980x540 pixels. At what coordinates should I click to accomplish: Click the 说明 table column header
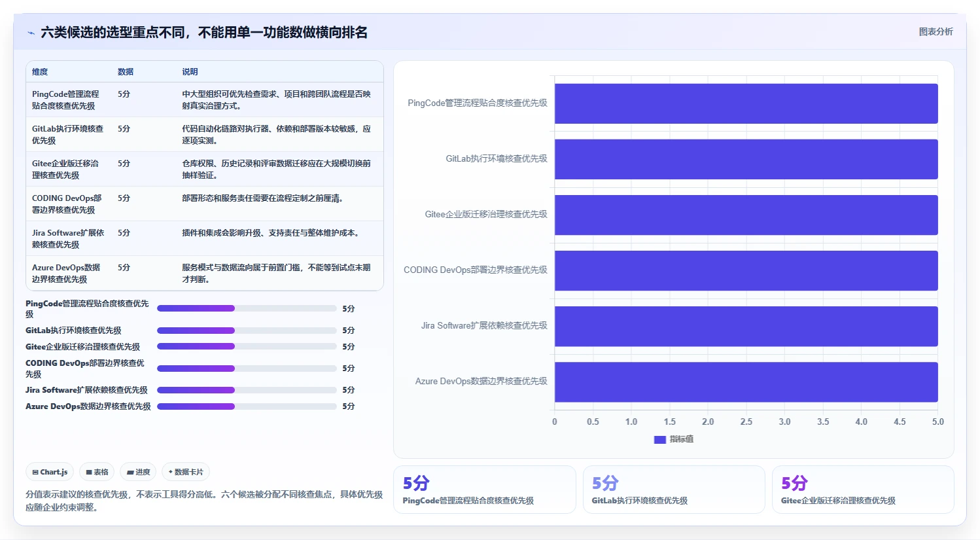coord(190,72)
